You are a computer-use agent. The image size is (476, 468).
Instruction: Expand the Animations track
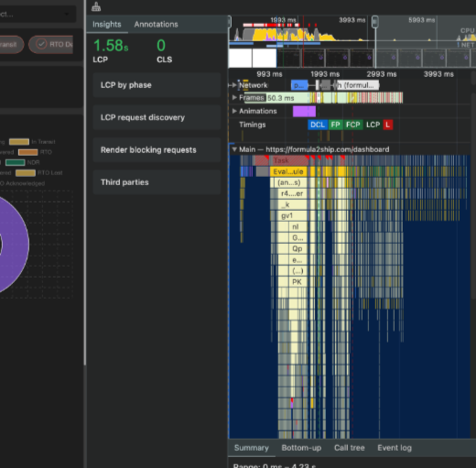(x=234, y=111)
